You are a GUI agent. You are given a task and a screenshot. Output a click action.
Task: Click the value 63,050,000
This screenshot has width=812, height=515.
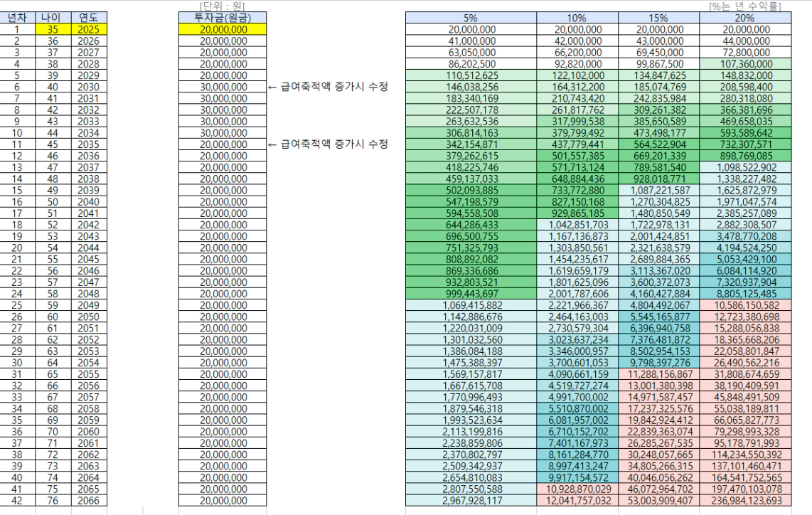point(471,53)
